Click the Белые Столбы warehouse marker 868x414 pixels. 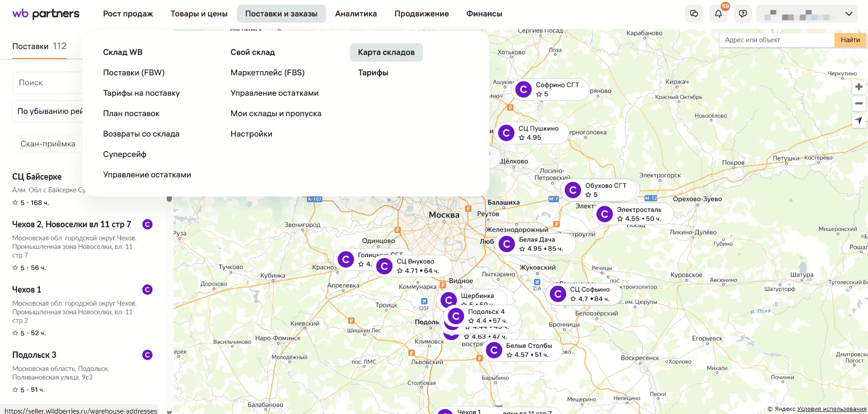pyautogui.click(x=494, y=350)
